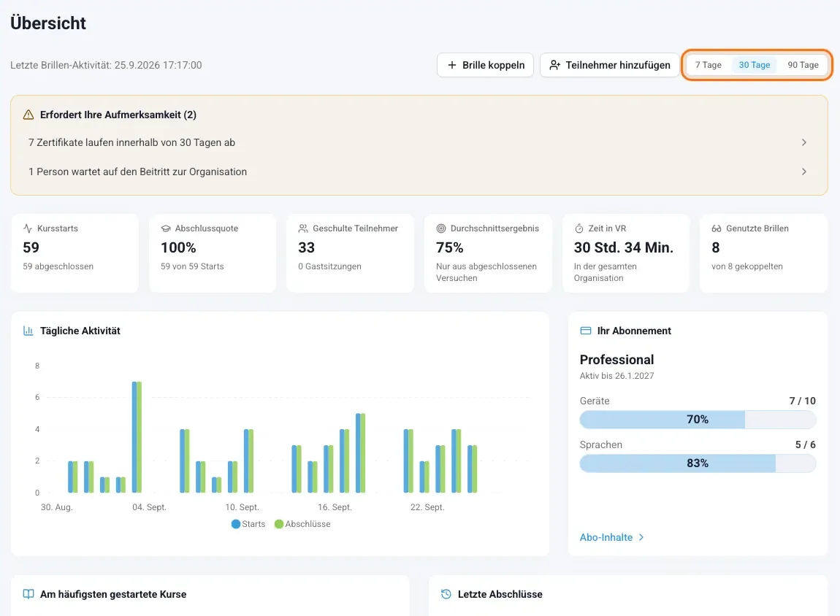This screenshot has height=616, width=840.
Task: Switch the time range to 90 Tage
Action: (x=803, y=65)
